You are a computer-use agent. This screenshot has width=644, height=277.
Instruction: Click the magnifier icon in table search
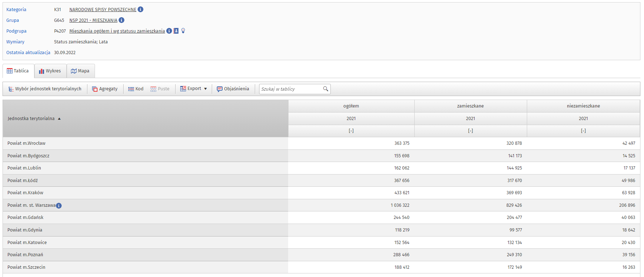(x=325, y=89)
